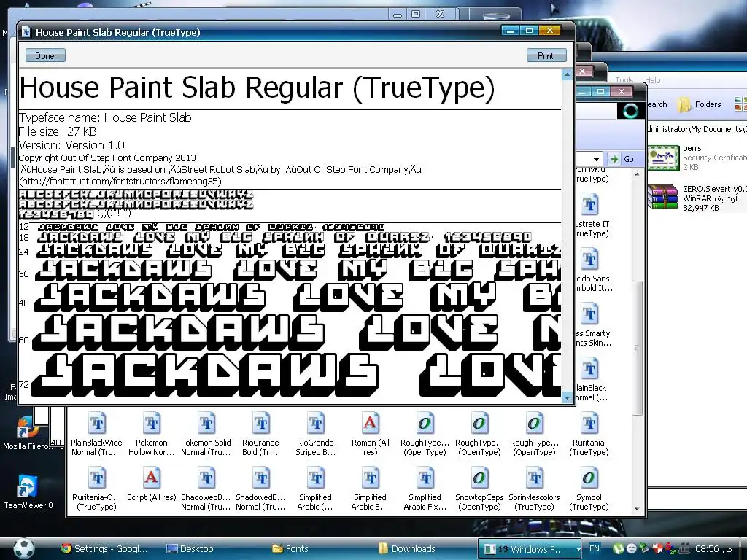
Task: Open the Tools menu in background Explorer window
Action: (x=624, y=80)
